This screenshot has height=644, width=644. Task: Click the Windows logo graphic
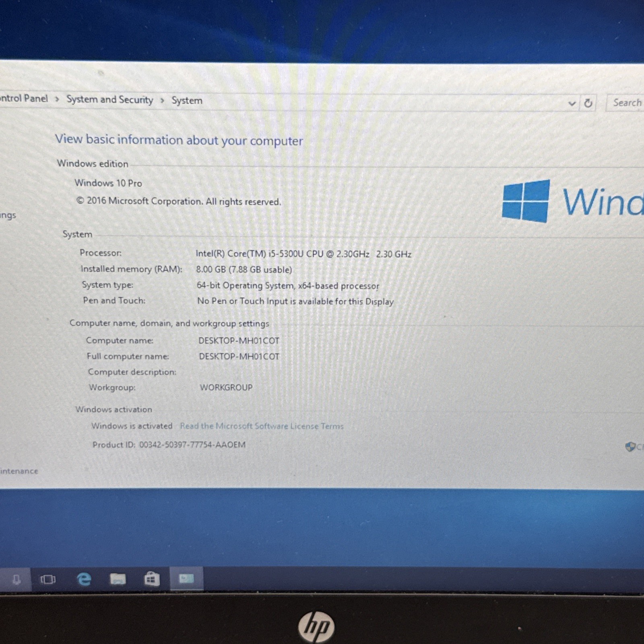[526, 201]
